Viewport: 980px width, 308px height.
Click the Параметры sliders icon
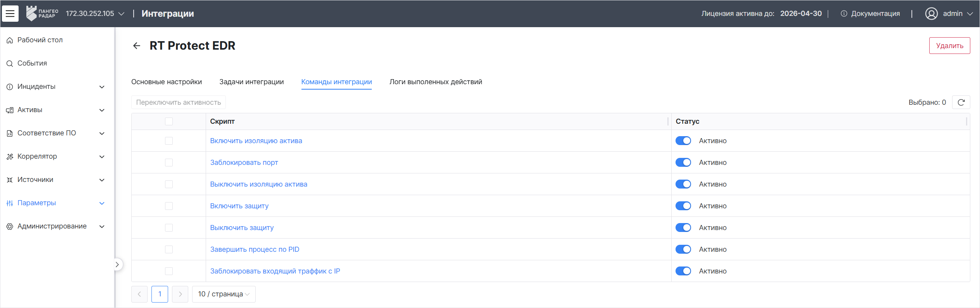point(10,203)
